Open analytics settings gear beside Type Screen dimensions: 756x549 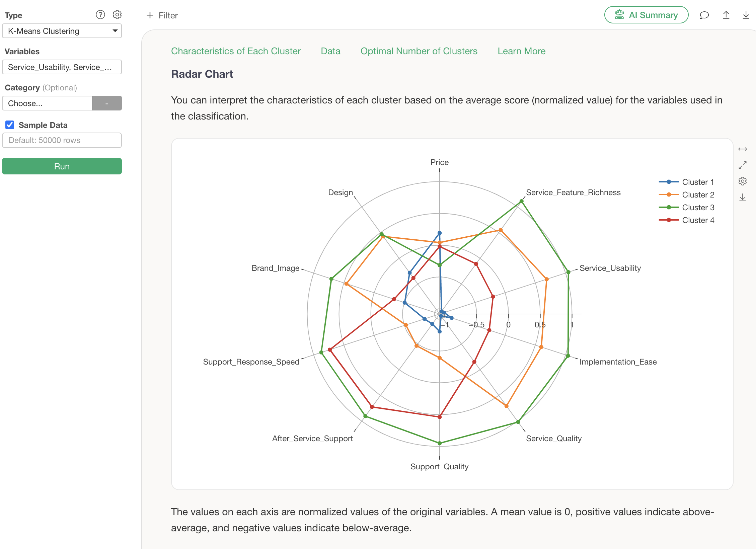tap(117, 15)
